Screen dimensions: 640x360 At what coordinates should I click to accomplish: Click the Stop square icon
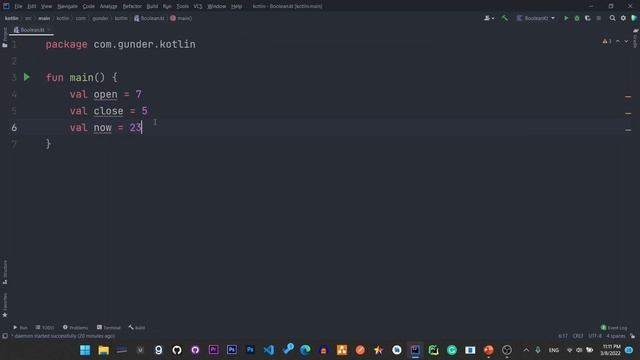coord(599,18)
